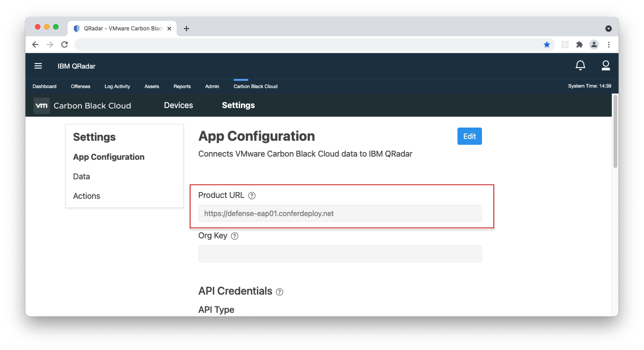Select the Carbon Black Cloud tab
Screen dimensions: 644x350
click(256, 86)
